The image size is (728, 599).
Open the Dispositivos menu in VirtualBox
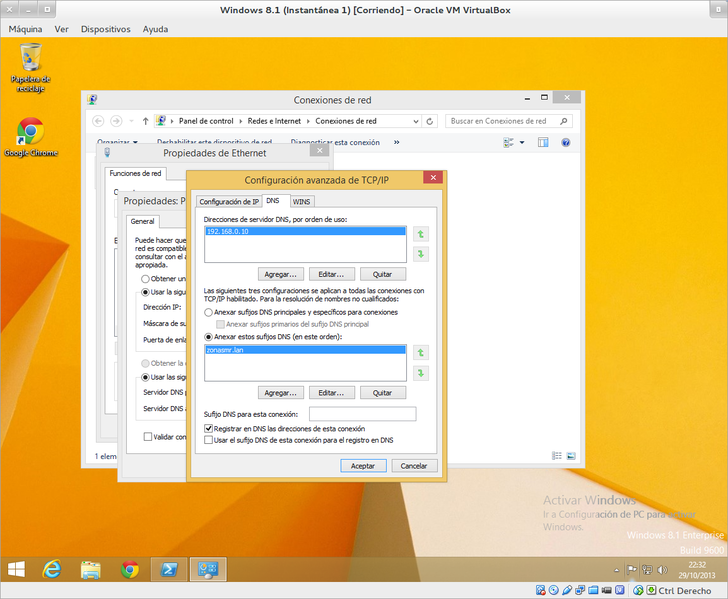click(x=105, y=29)
